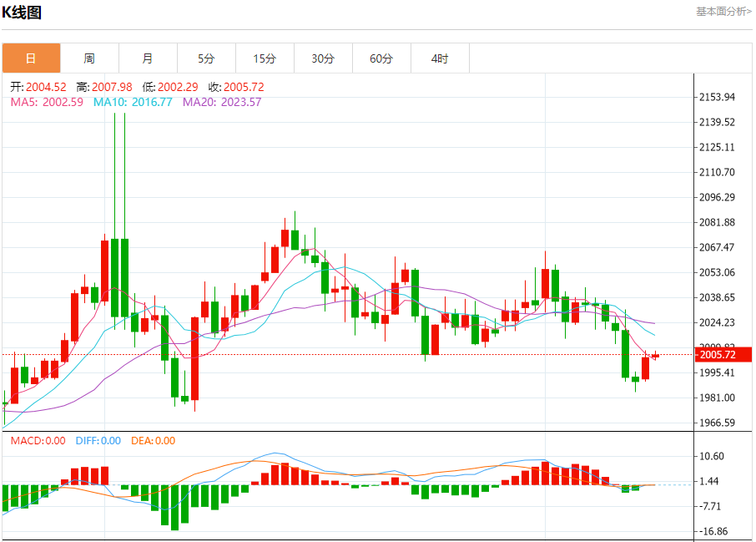Image resolution: width=756 pixels, height=542 pixels.
Task: Click the -7.71 MACD axis label
Action: tap(710, 506)
